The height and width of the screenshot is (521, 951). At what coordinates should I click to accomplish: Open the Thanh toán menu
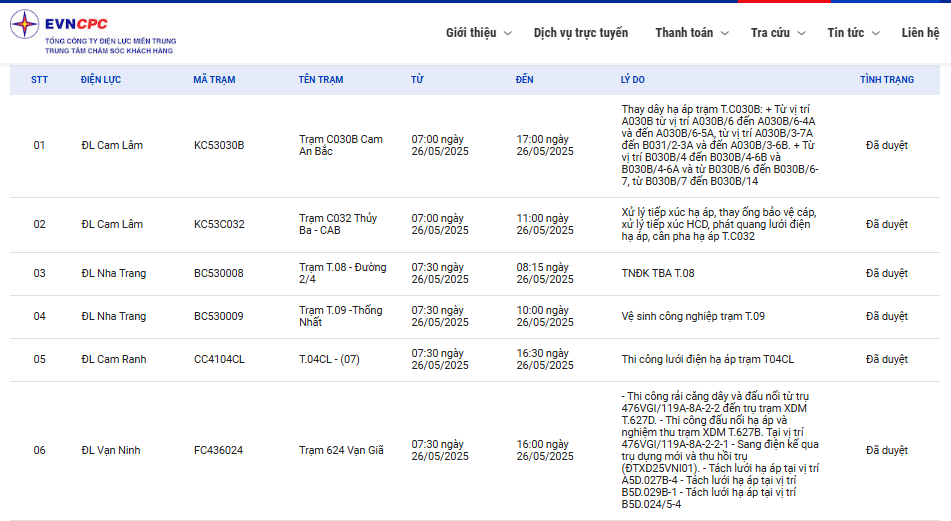684,33
